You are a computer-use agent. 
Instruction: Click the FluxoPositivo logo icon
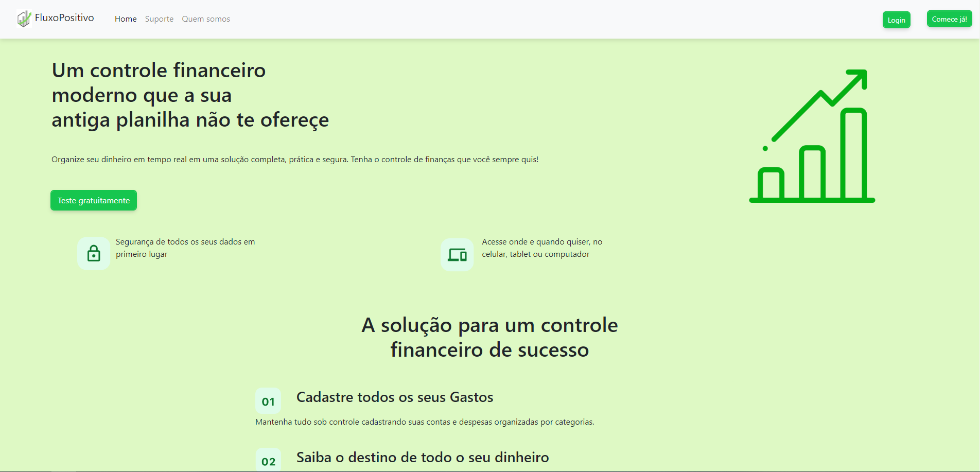[x=24, y=19]
